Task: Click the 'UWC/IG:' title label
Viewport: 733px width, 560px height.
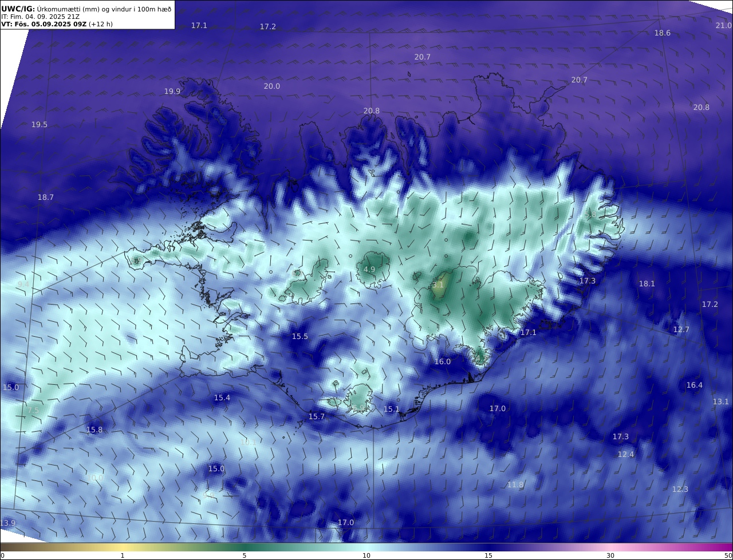Action: [18, 8]
